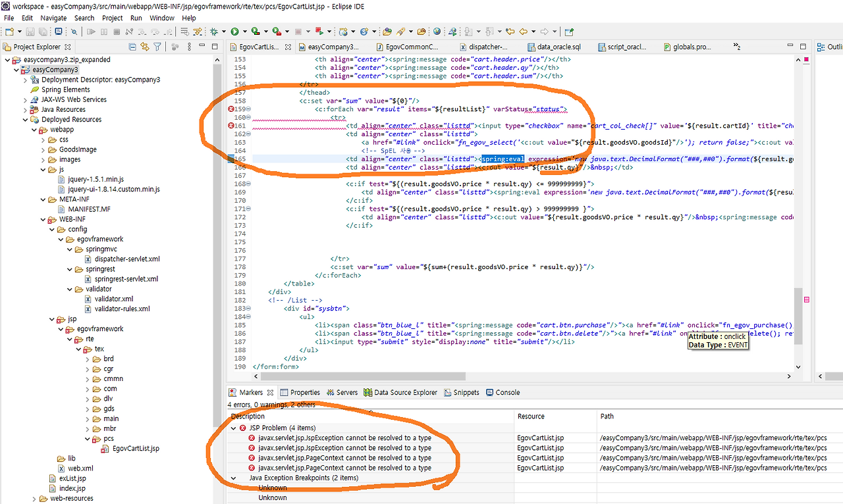Open the Window menu
Image resolution: width=843 pixels, height=504 pixels.
click(161, 18)
